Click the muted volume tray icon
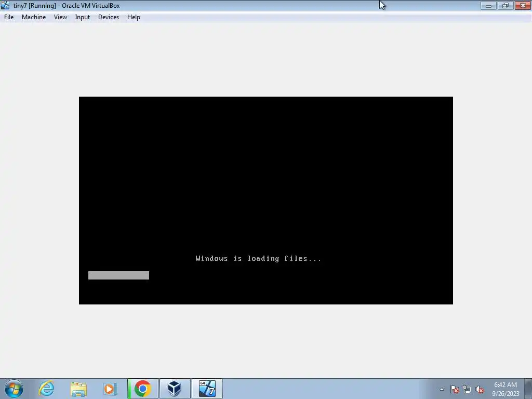Screen dimensions: 532x399 point(480,389)
